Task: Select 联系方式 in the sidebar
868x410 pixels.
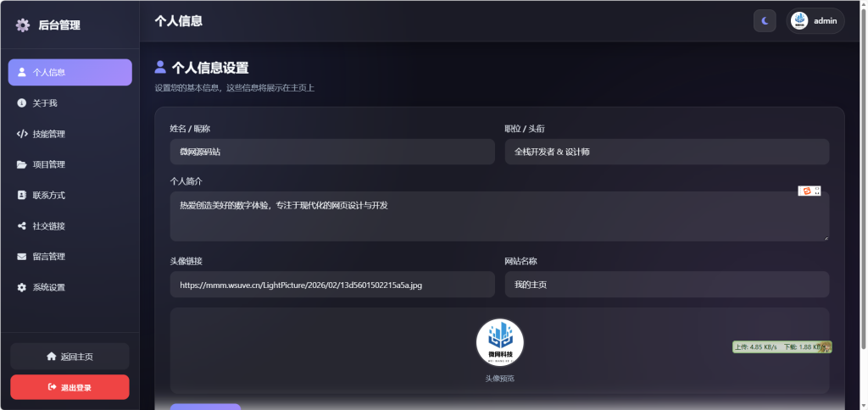Action: [x=70, y=196]
